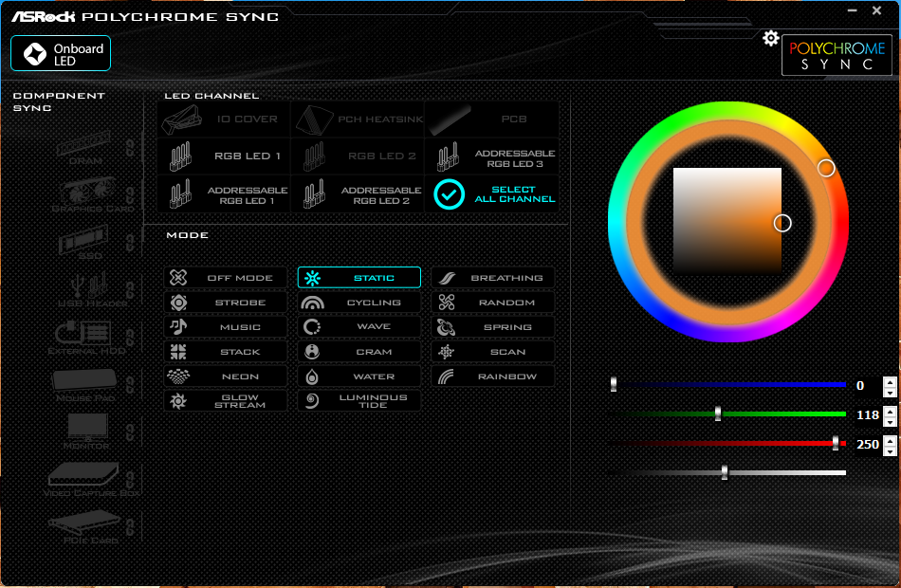This screenshot has height=588, width=901.
Task: Set the Cycling lighting mode
Action: (x=359, y=303)
